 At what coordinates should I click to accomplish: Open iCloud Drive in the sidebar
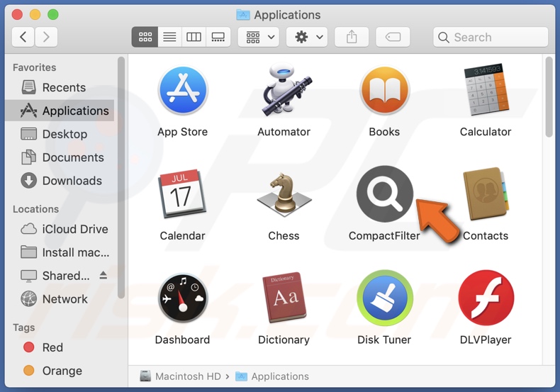(x=60, y=229)
